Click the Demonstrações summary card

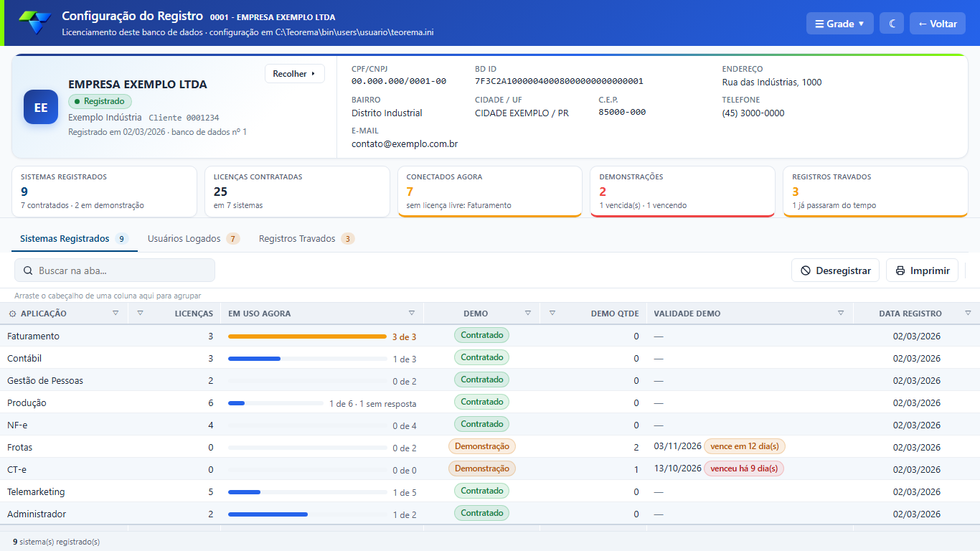[682, 192]
